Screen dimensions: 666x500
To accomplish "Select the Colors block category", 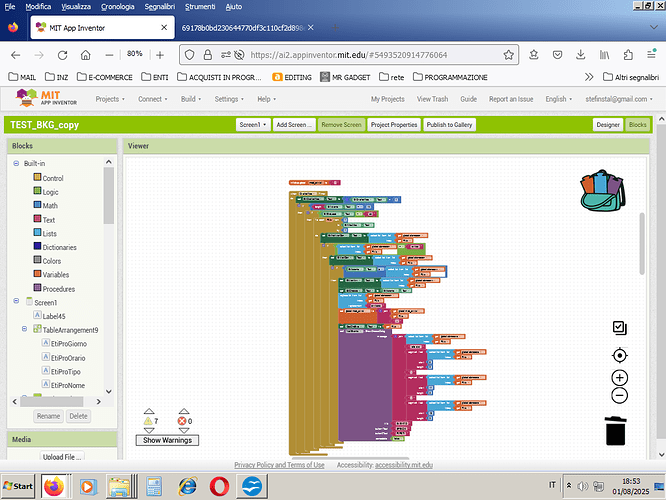I will (x=51, y=261).
